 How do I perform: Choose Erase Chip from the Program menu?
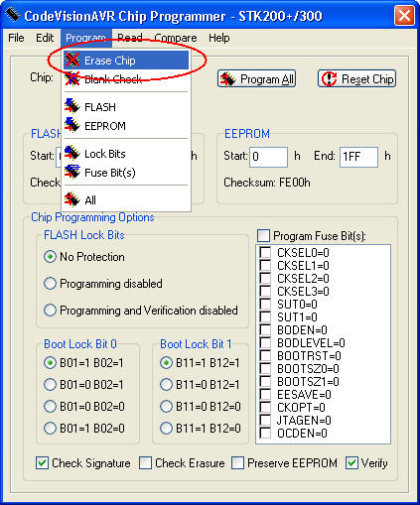click(x=126, y=61)
